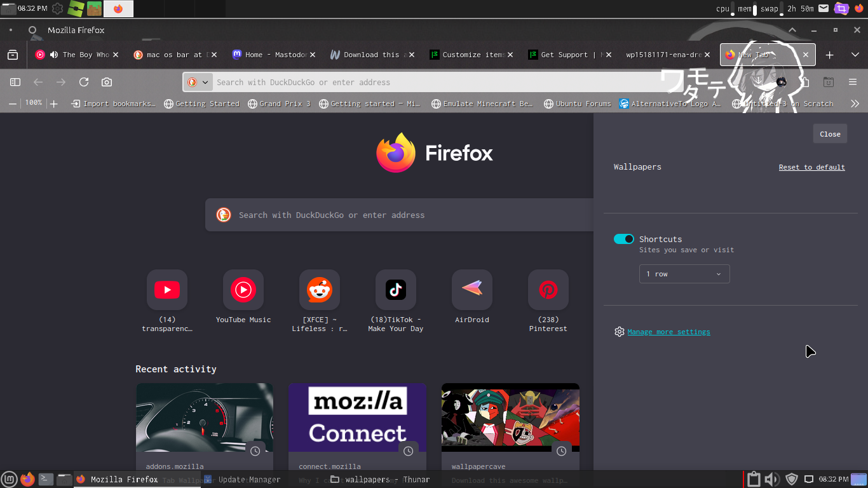Open the Linux Mint start menu
868x488 pixels.
click(x=9, y=479)
